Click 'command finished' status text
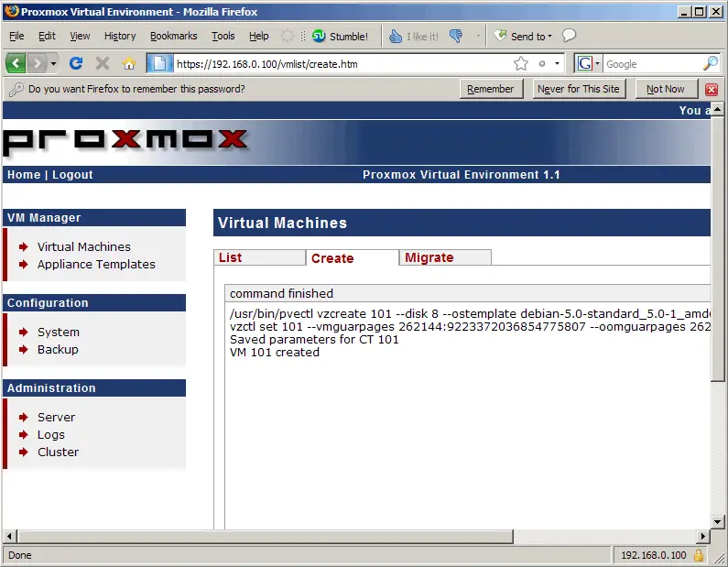This screenshot has height=567, width=728. click(281, 293)
